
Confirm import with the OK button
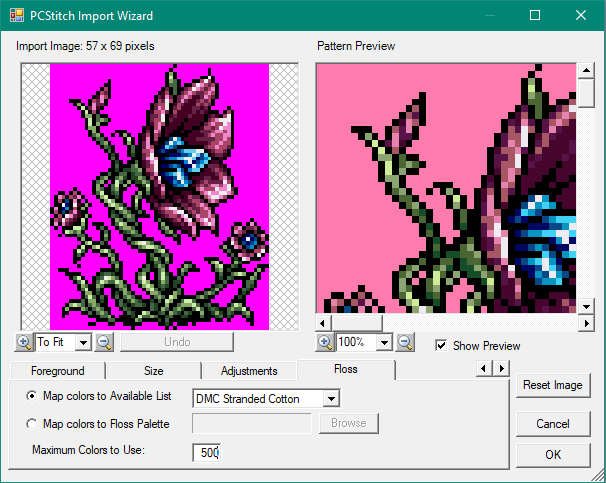[553, 455]
